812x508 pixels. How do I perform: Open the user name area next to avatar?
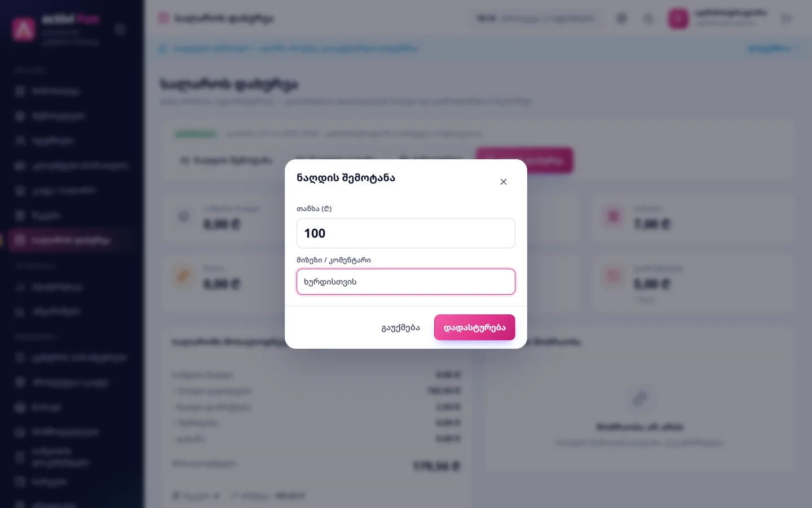tap(731, 17)
